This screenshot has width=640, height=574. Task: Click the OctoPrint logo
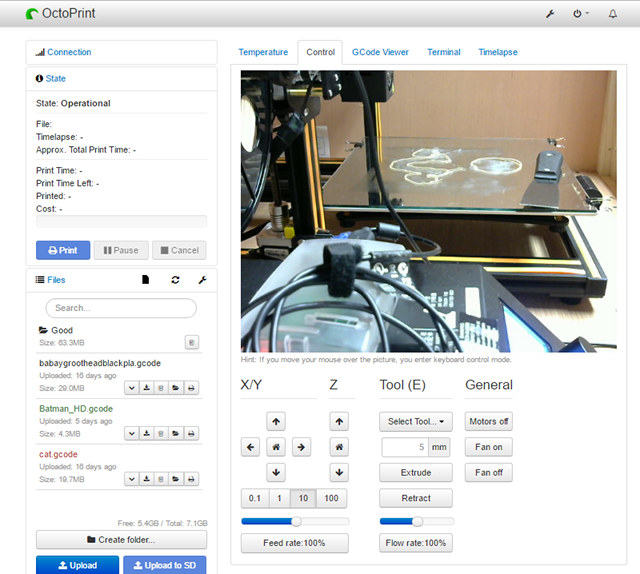click(x=60, y=13)
